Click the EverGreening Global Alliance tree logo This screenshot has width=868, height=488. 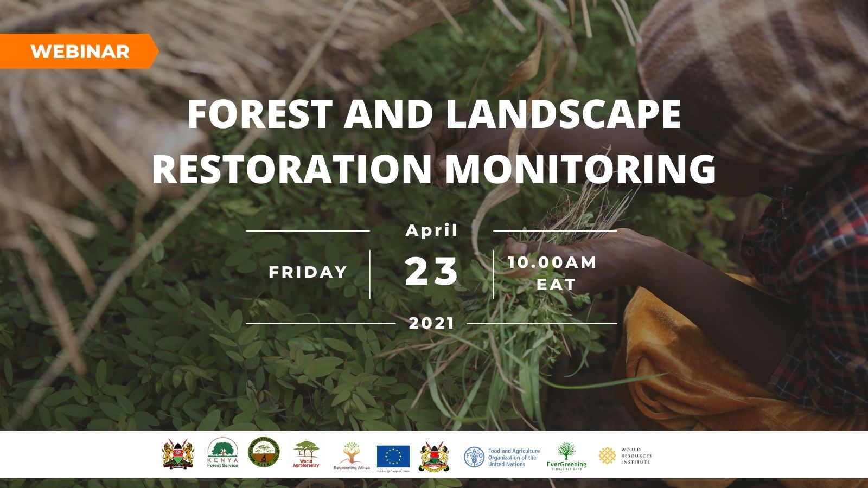coord(566,455)
